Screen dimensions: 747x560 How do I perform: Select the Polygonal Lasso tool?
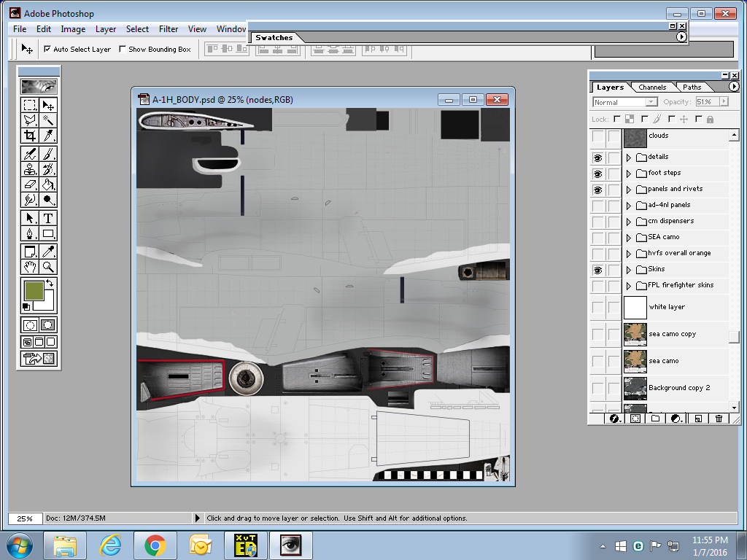point(29,120)
